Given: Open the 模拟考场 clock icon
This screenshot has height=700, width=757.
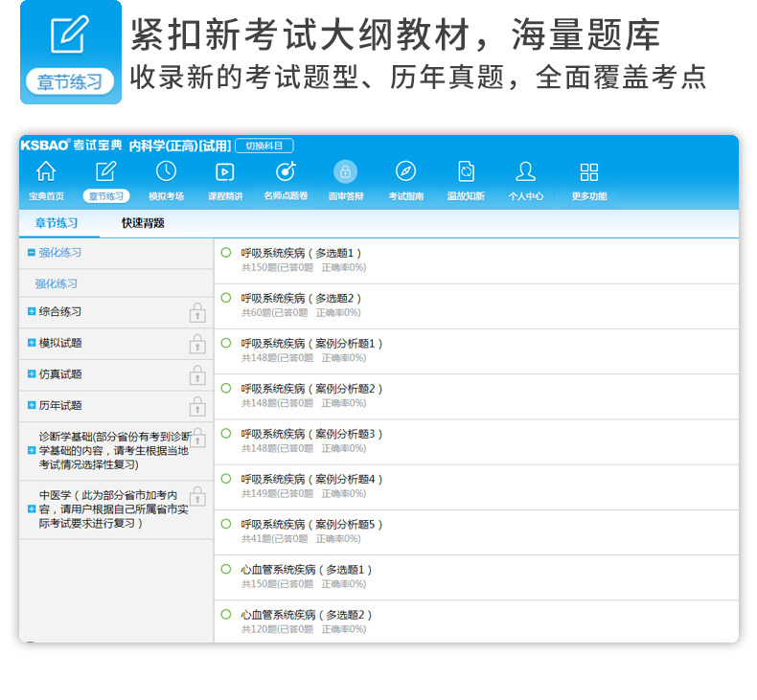Looking at the screenshot, I should [x=166, y=171].
